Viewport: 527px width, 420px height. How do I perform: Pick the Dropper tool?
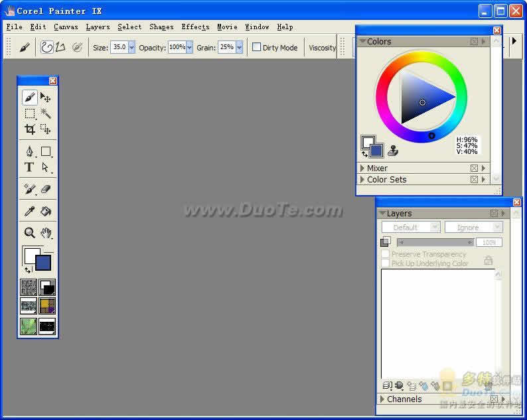(x=30, y=212)
